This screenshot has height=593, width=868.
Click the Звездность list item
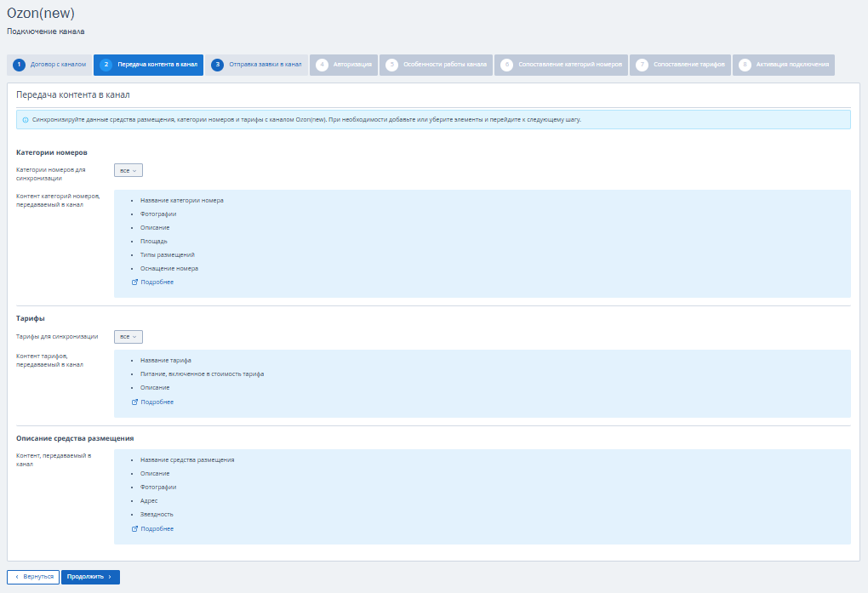[157, 515]
